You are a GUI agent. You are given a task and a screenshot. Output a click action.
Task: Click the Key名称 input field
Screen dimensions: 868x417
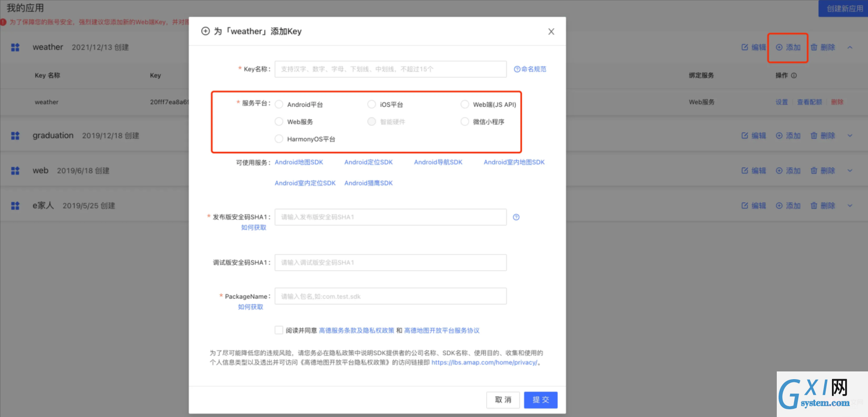[x=390, y=69]
